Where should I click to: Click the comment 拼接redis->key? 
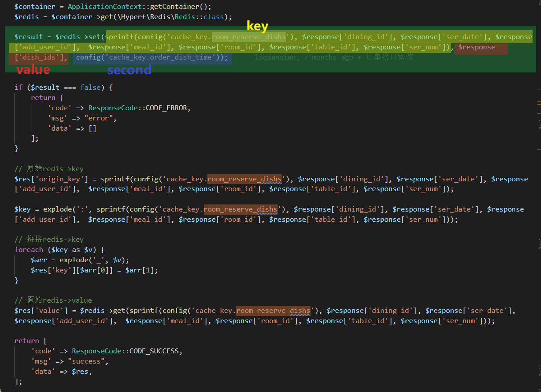[x=49, y=240]
